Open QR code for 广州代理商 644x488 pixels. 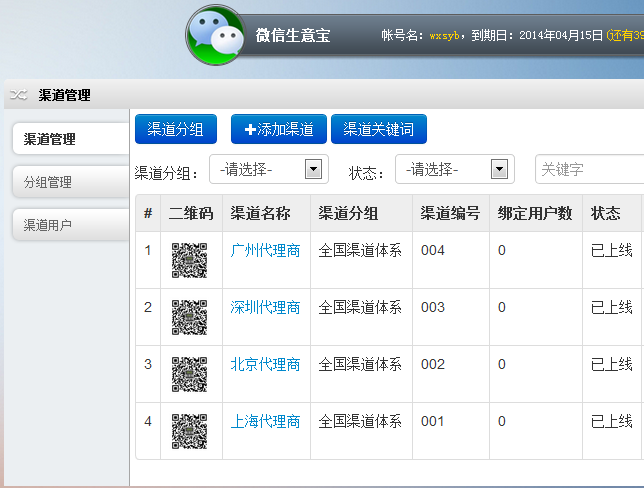tap(189, 260)
